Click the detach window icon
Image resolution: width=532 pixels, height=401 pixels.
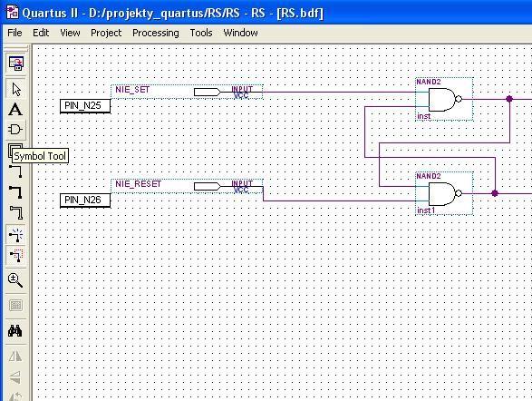pos(15,64)
